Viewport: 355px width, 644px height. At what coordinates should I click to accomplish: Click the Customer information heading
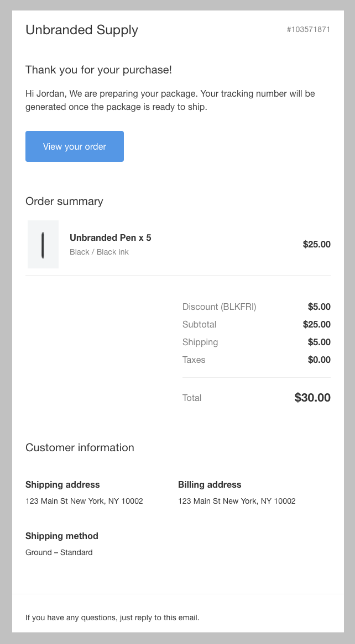tap(80, 447)
